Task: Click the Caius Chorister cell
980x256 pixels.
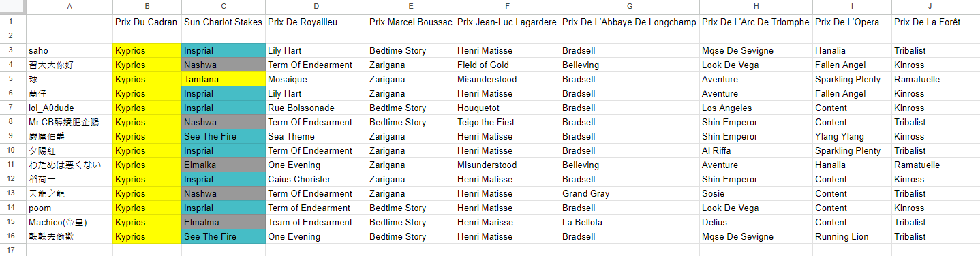Action: pos(316,179)
